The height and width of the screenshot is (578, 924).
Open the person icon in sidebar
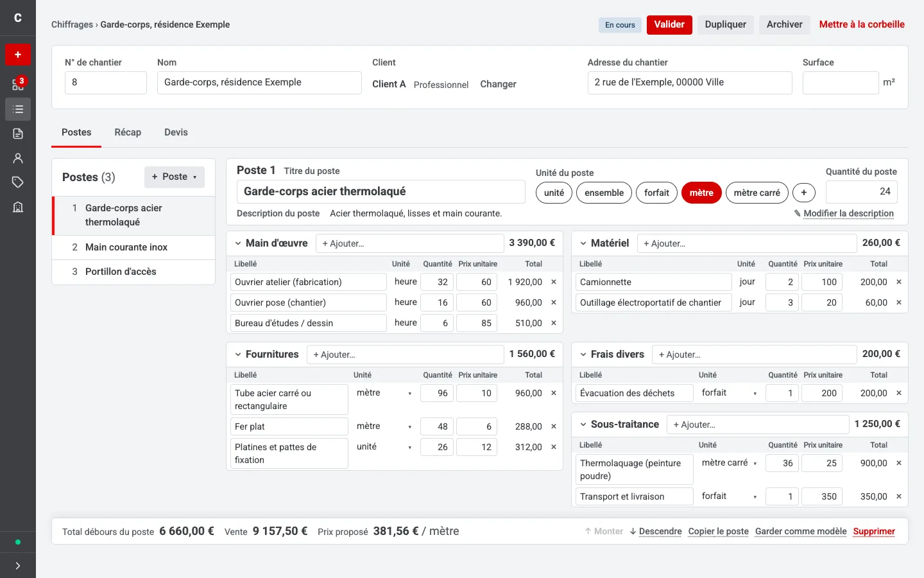tap(18, 158)
